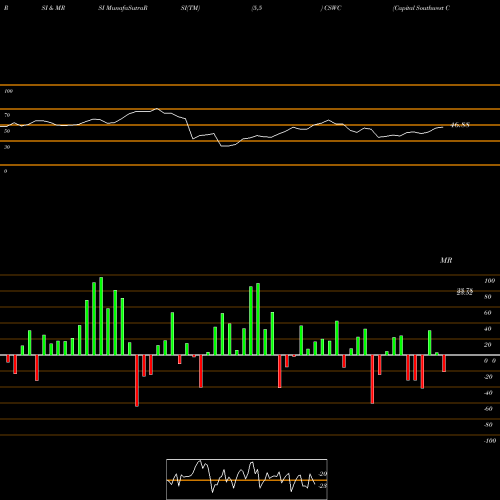Open the mini overview chart thumbnail
500x500 pixels.
pos(247,479)
